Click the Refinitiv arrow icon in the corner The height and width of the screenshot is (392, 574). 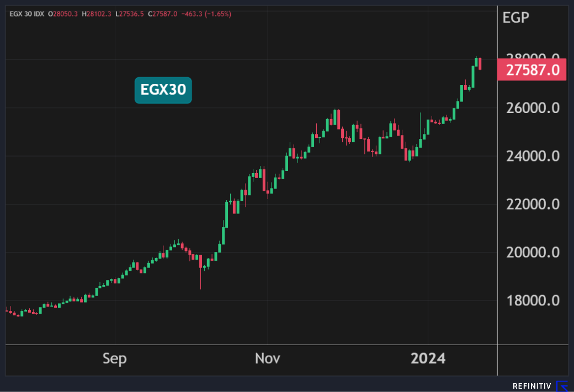[x=562, y=386]
